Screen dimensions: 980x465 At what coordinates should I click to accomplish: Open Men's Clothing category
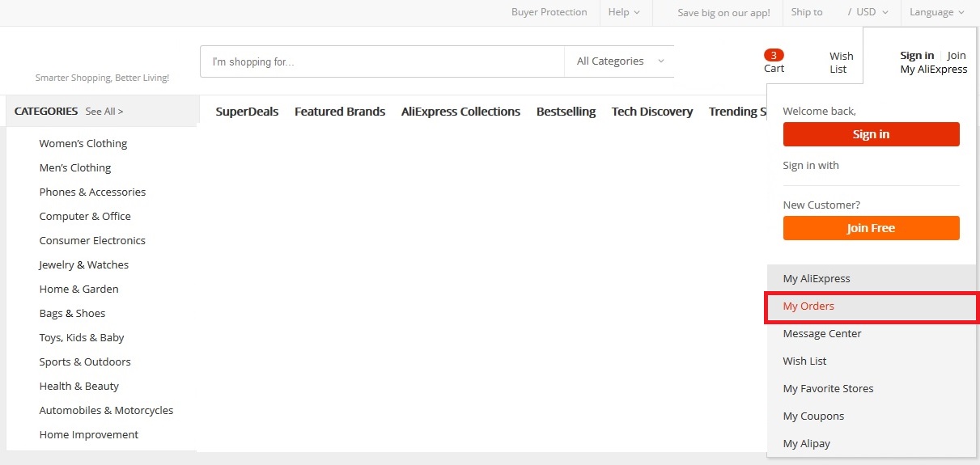(x=75, y=167)
